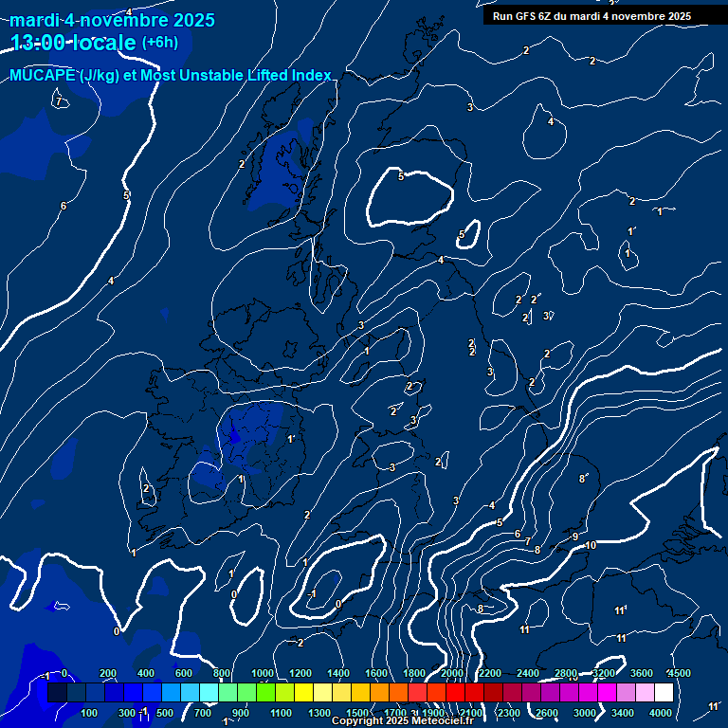Image resolution: width=728 pixels, height=728 pixels.
Task: Select the '3600' legend label
Action: click(642, 673)
